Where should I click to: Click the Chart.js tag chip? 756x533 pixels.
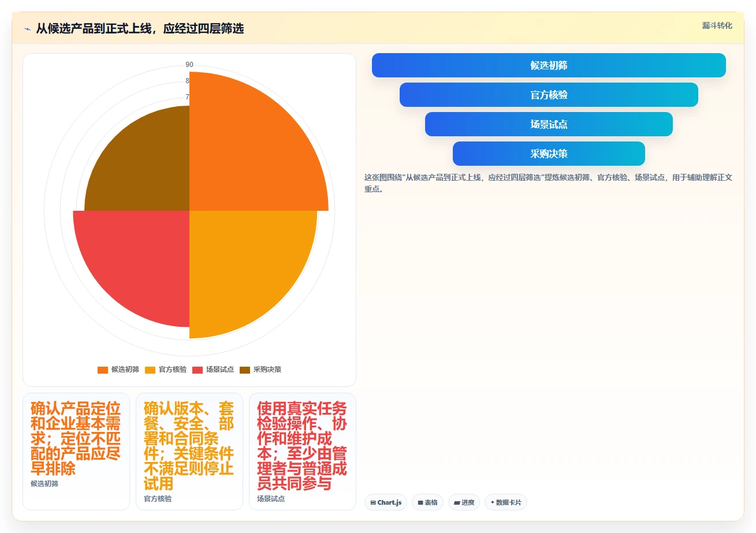pyautogui.click(x=386, y=502)
